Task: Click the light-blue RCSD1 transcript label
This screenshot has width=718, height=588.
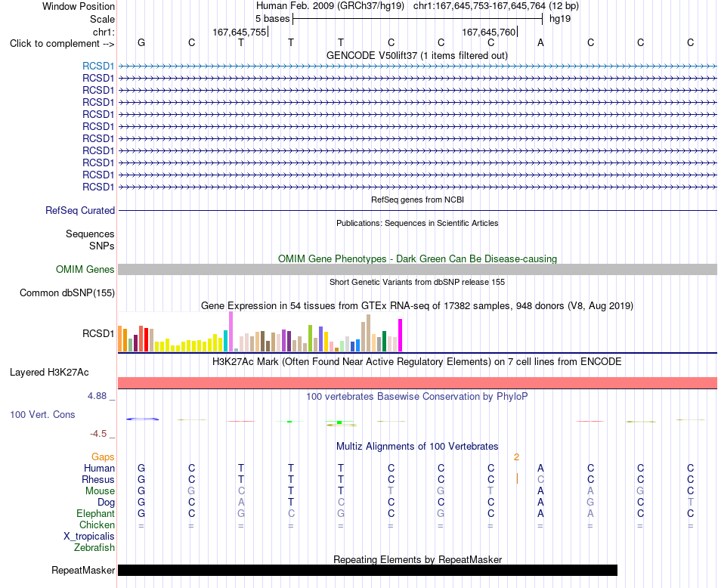Action: click(x=98, y=66)
